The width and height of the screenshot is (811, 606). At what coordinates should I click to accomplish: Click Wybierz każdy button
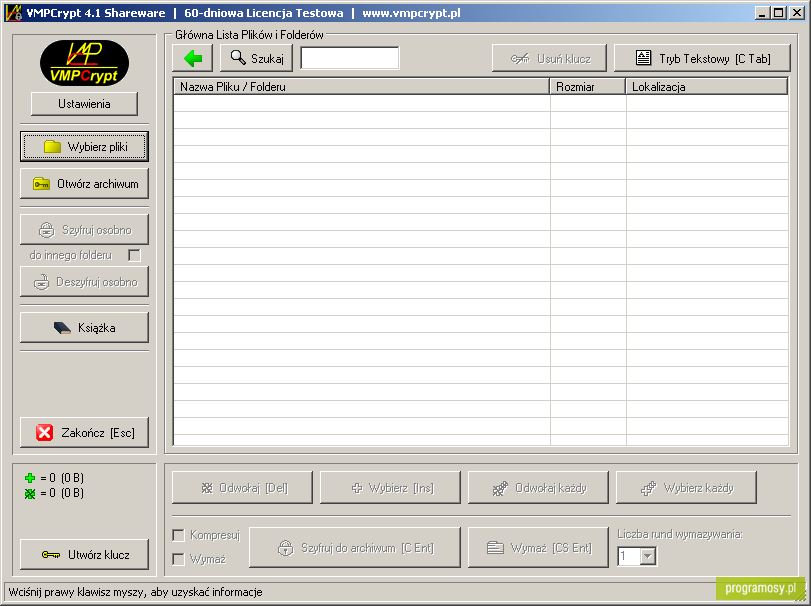686,488
